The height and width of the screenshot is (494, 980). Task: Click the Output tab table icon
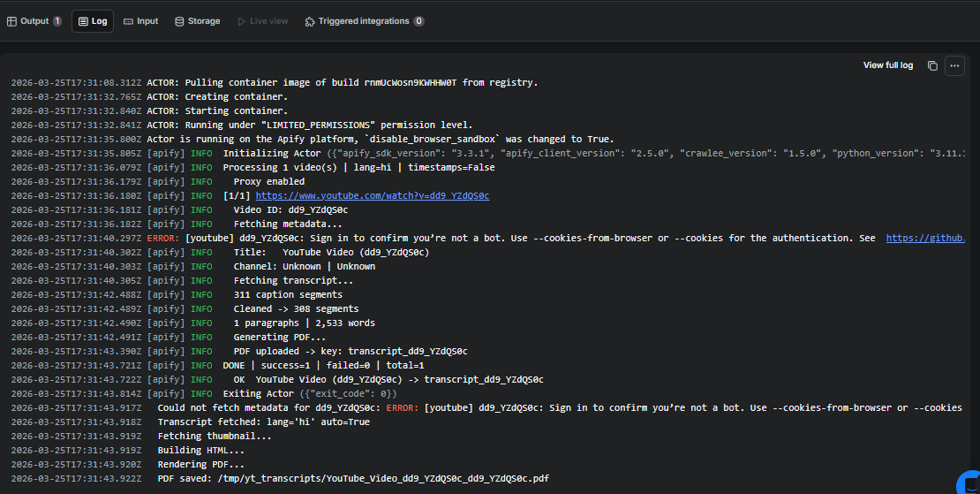coord(11,21)
